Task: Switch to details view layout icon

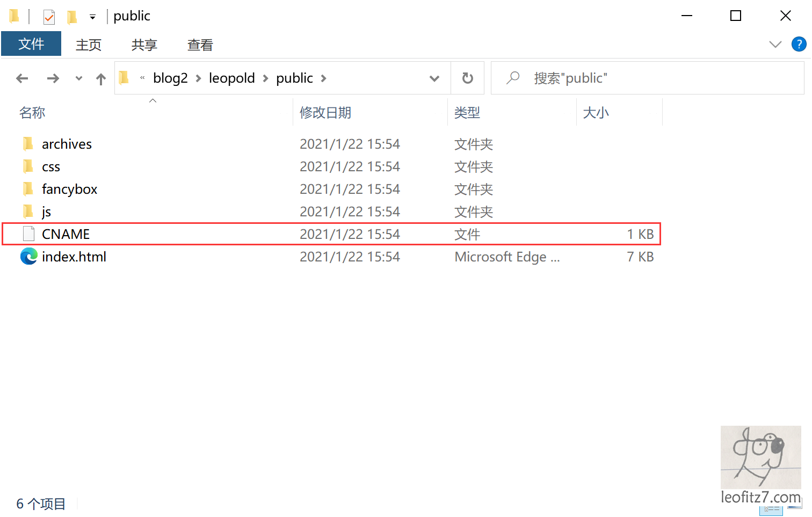Action: click(x=771, y=509)
